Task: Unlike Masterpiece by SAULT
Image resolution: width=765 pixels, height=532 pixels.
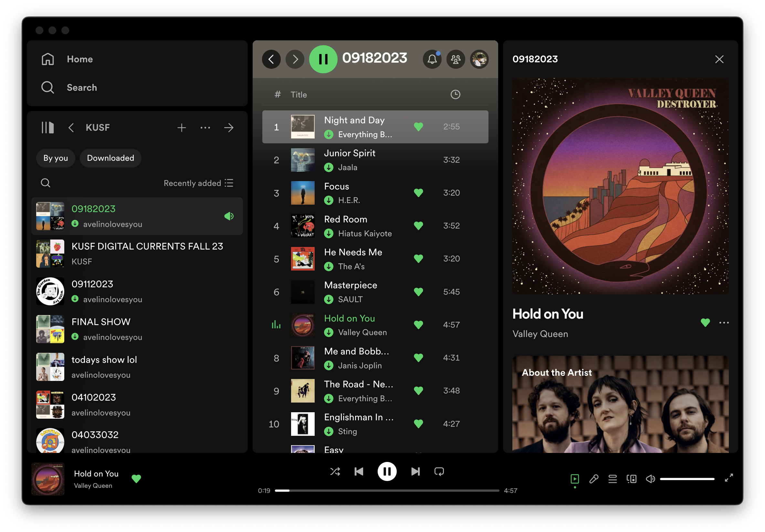Action: click(x=418, y=292)
